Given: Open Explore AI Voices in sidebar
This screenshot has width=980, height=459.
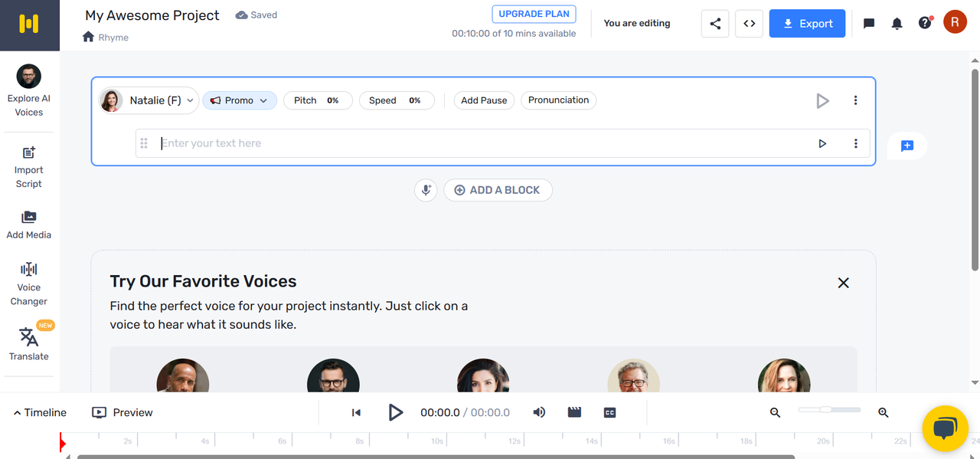Looking at the screenshot, I should click(x=29, y=91).
